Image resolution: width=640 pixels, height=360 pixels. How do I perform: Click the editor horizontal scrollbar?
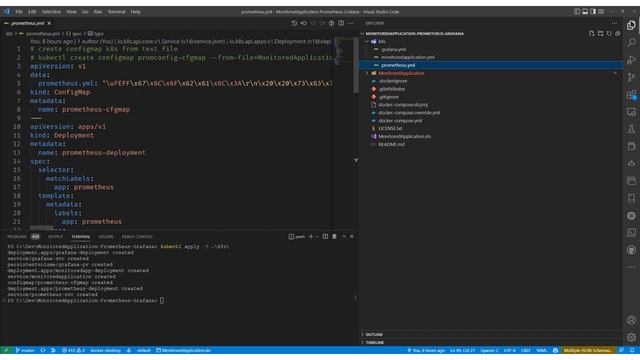(x=42, y=228)
